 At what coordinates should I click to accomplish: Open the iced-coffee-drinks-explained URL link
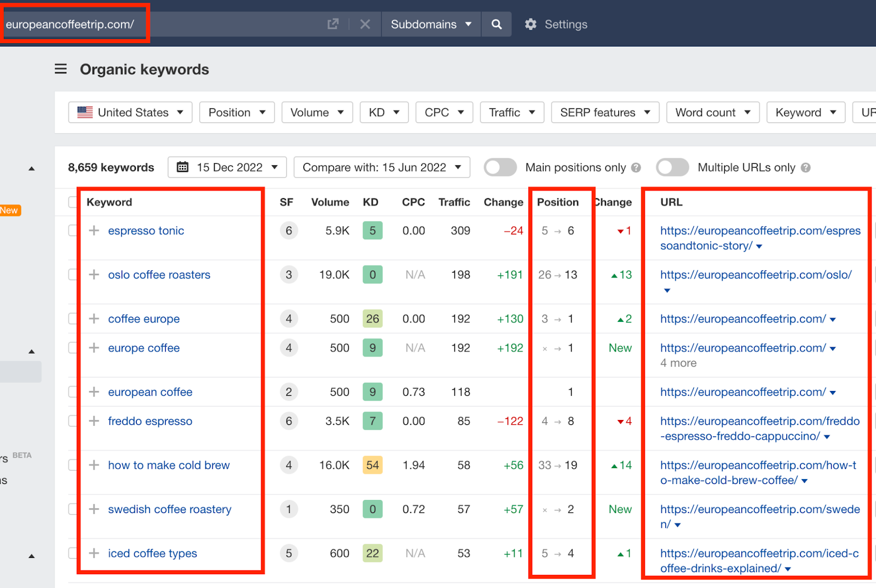(759, 561)
